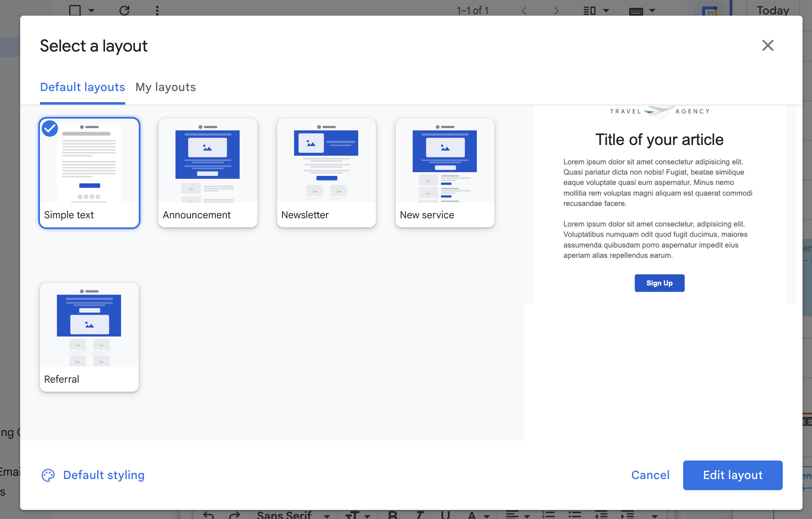Select the Simple text layout card
Image resolution: width=812 pixels, height=519 pixels.
tap(89, 173)
